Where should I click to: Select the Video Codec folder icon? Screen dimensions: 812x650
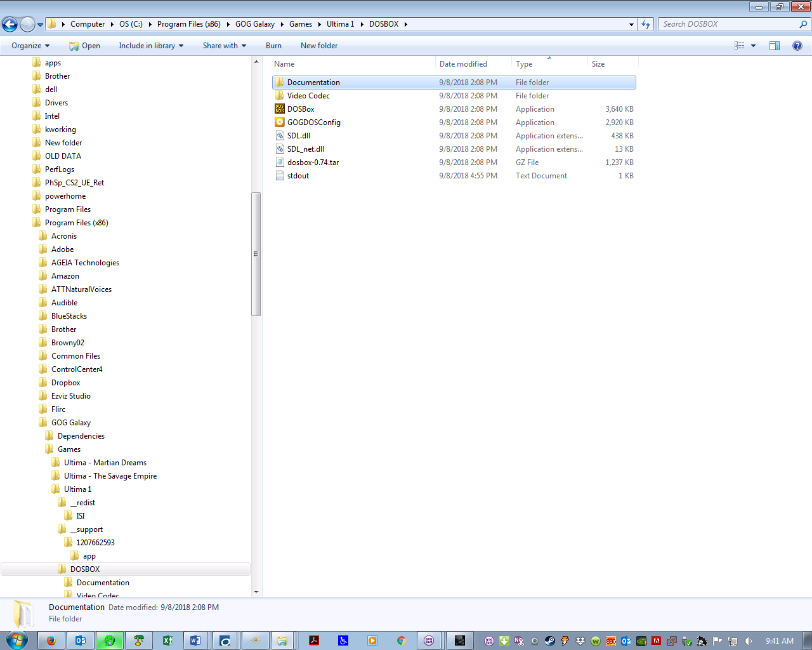point(280,96)
